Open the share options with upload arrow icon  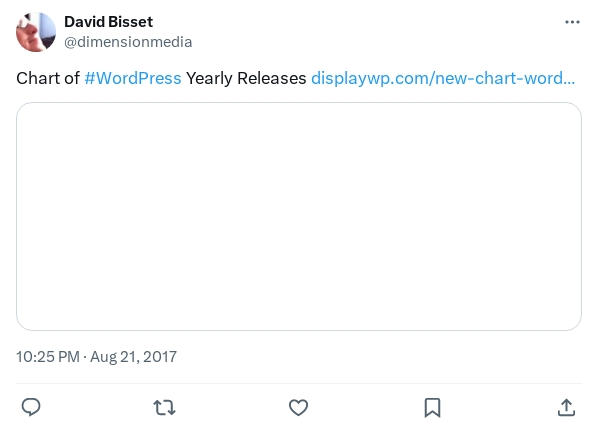click(x=566, y=407)
